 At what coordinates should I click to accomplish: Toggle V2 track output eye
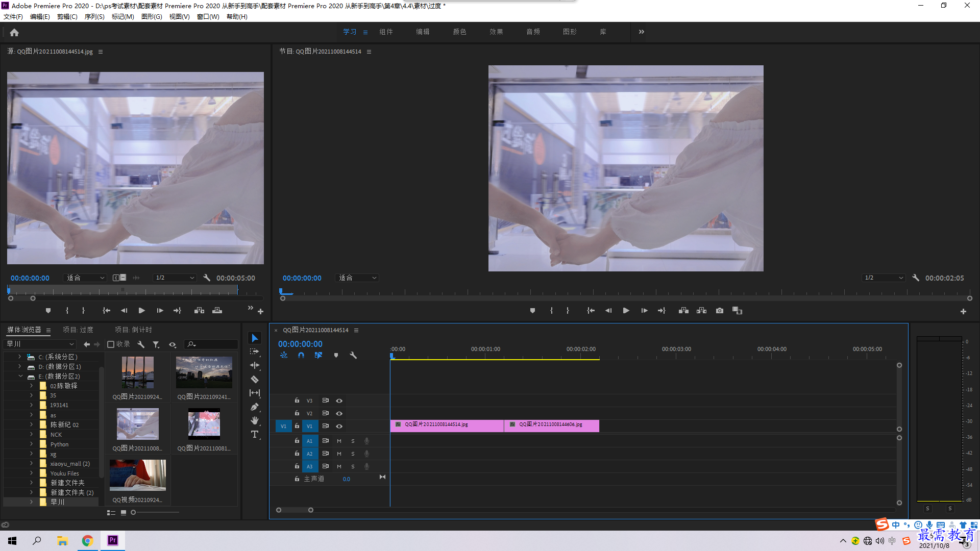tap(339, 413)
